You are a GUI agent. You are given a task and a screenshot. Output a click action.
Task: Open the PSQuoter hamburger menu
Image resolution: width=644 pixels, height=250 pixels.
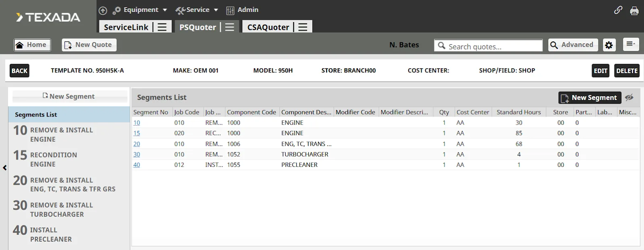pyautogui.click(x=229, y=27)
